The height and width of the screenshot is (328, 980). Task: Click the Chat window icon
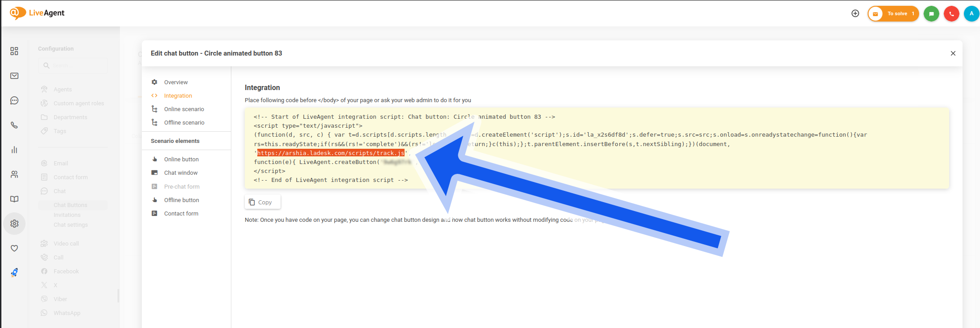coord(154,173)
